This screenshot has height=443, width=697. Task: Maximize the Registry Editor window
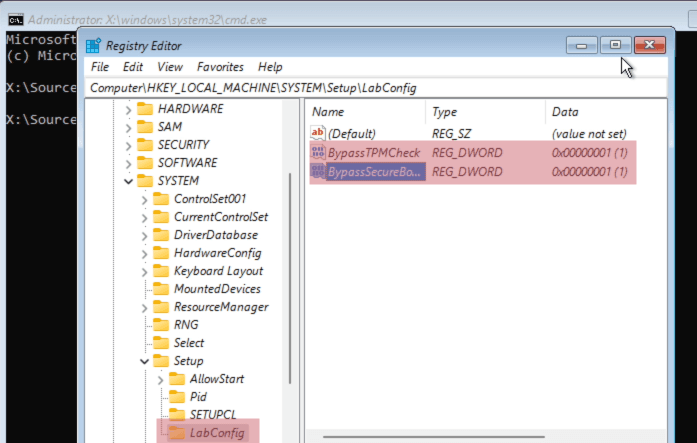[615, 45]
